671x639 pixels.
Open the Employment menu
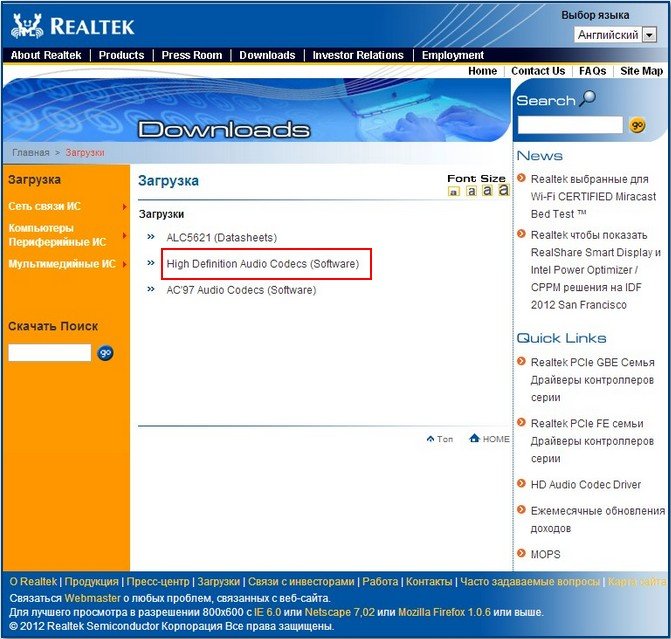tap(453, 55)
